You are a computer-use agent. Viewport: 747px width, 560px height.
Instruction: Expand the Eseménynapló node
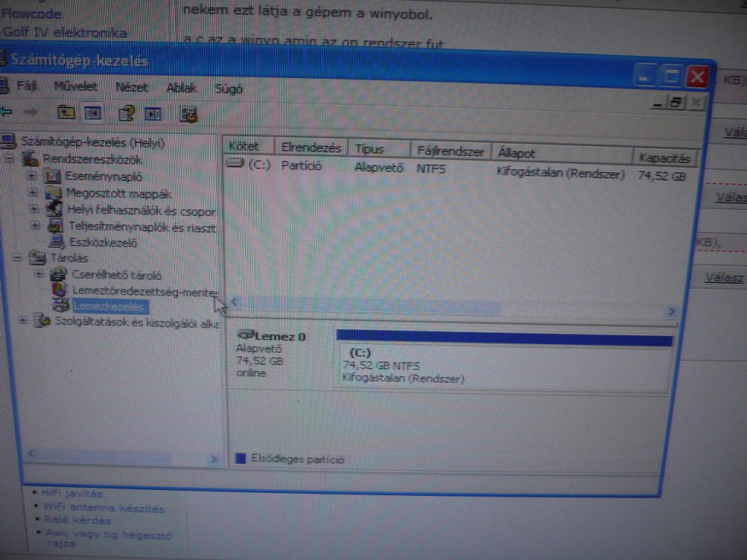[x=32, y=176]
